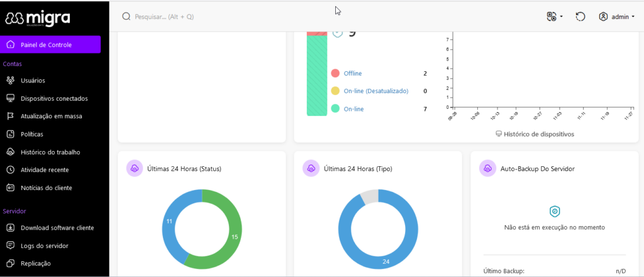The width and height of the screenshot is (644, 277).
Task: Click the Auto-Backup Do Servidor cloud icon
Action: click(x=486, y=169)
